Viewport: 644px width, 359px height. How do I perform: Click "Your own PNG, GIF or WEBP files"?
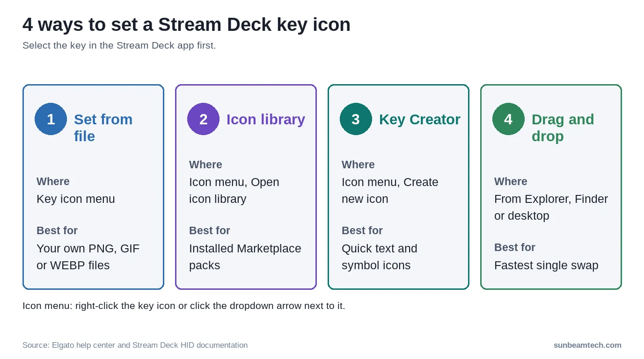click(x=88, y=257)
